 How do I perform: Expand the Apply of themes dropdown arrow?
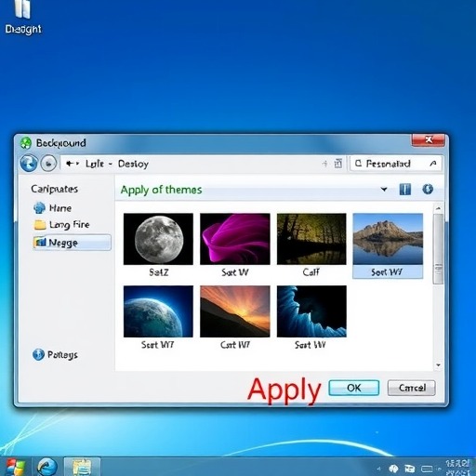pyautogui.click(x=384, y=189)
